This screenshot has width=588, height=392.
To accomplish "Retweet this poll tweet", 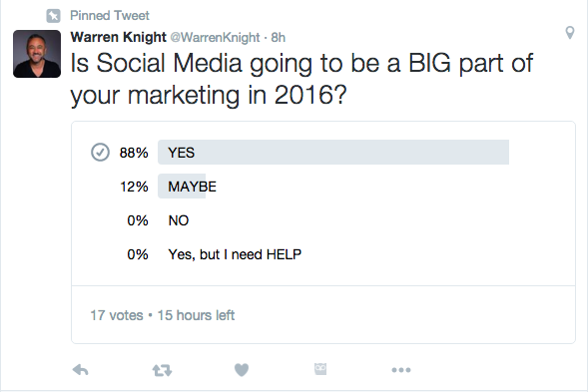I will point(162,370).
